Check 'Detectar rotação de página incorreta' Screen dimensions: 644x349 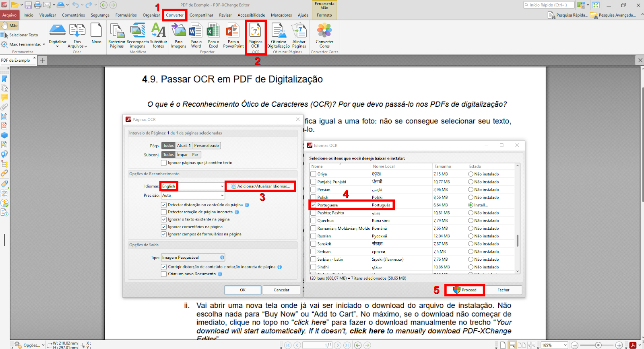click(x=164, y=212)
